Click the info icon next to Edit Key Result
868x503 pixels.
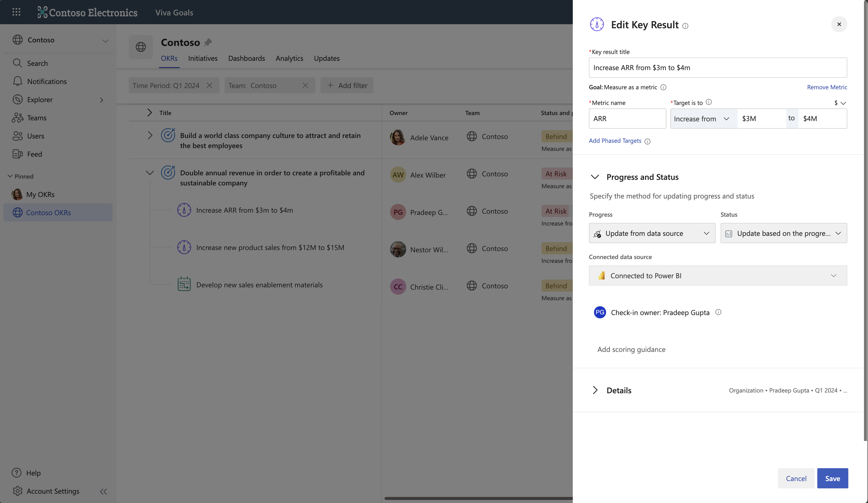[x=685, y=26]
